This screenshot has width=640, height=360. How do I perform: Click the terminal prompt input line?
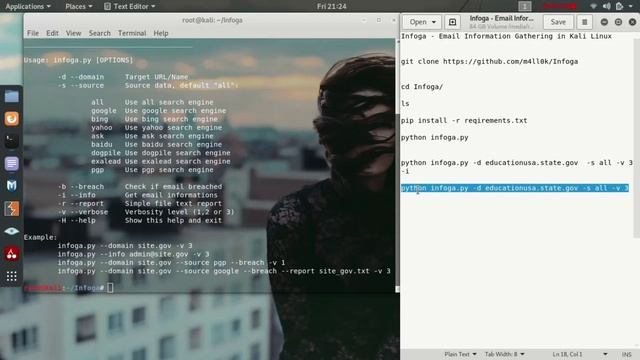click(209, 288)
